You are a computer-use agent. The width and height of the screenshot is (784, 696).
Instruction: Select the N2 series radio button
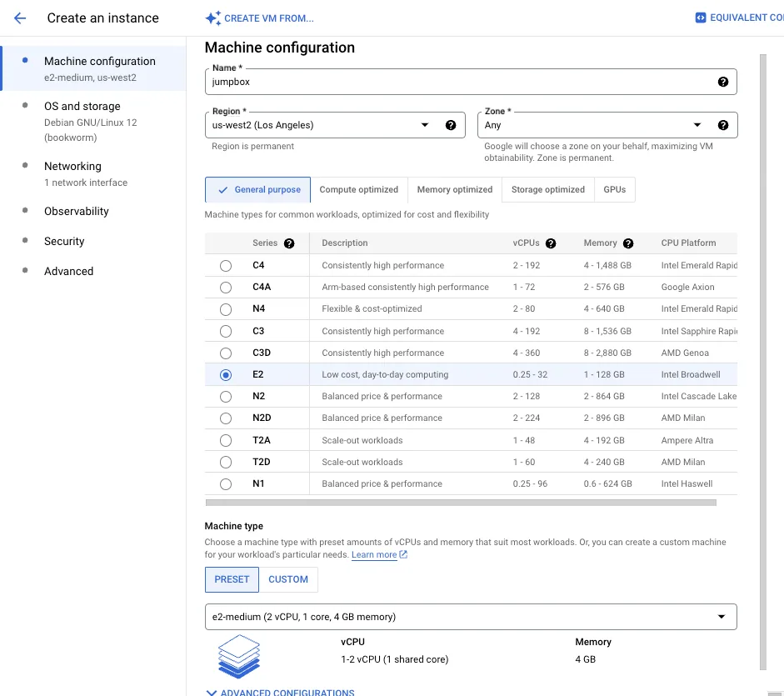point(226,396)
